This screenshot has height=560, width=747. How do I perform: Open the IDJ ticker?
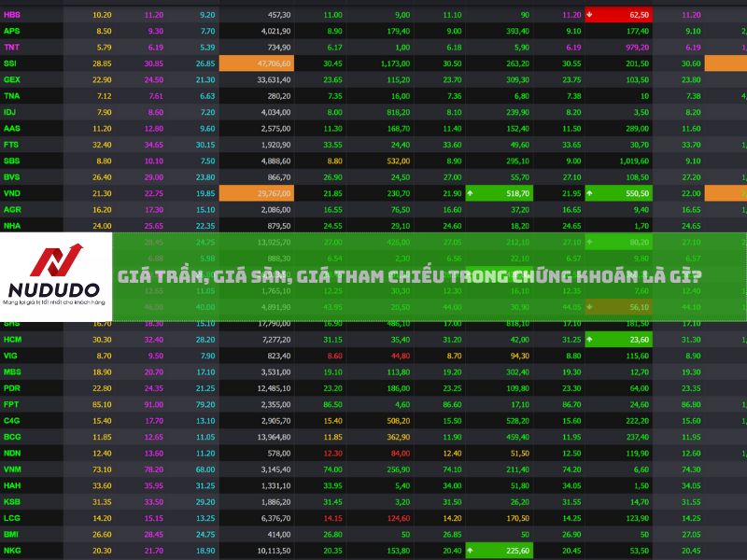pos(9,112)
